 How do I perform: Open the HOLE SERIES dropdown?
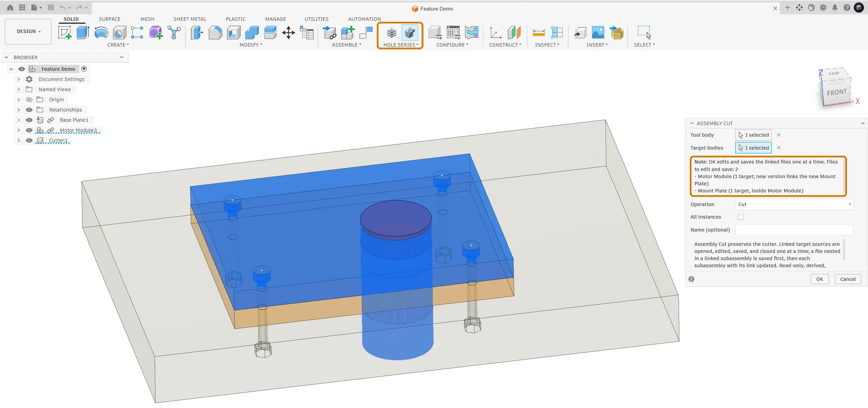(x=401, y=45)
